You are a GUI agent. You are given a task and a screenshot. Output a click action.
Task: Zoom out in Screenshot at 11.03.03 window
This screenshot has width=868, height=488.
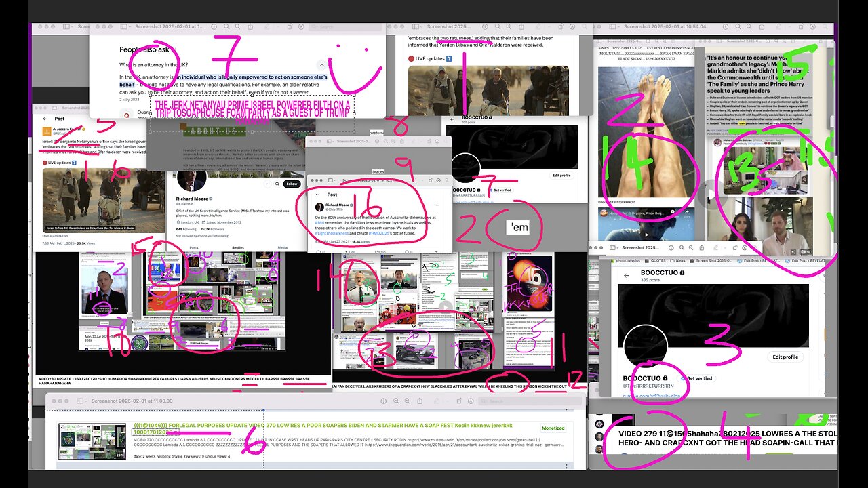[x=396, y=401]
